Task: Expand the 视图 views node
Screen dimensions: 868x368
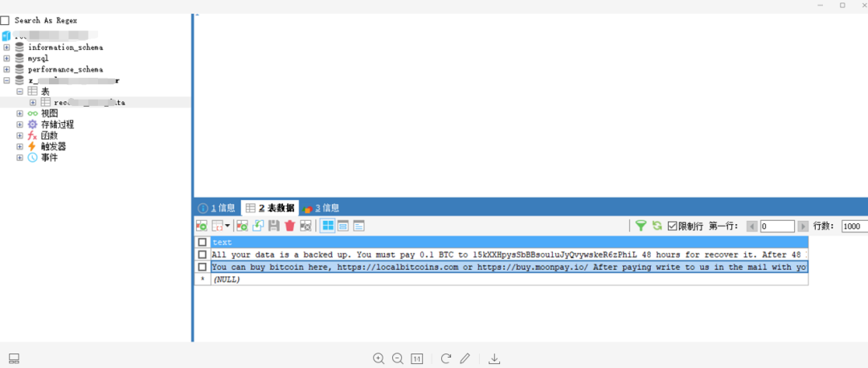Action: (x=20, y=113)
